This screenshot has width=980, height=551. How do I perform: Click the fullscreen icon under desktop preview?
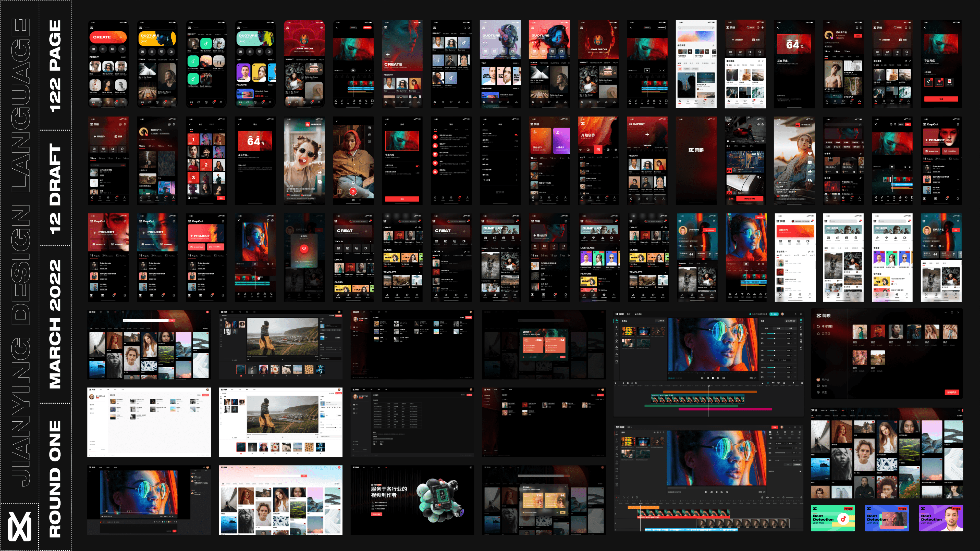(x=755, y=378)
